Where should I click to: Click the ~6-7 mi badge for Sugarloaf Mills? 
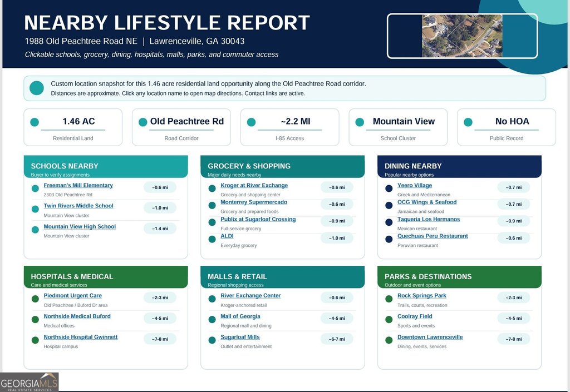337,339
